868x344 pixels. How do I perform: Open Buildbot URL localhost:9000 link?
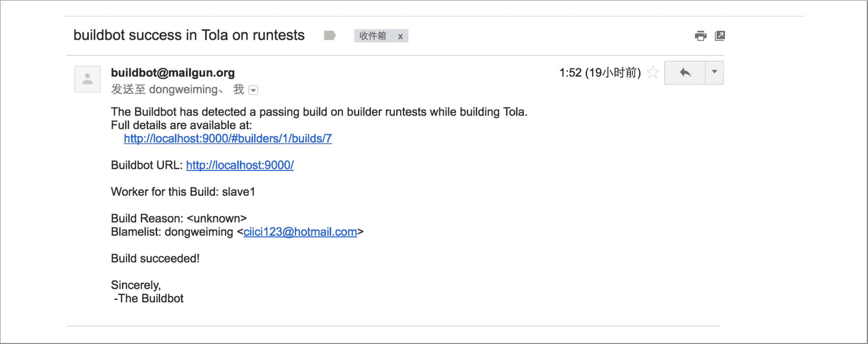[x=240, y=165]
